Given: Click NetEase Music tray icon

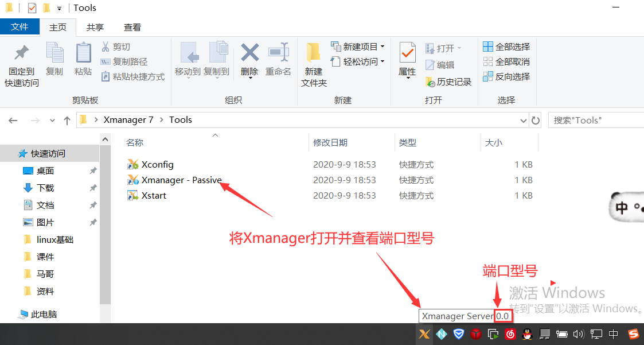Looking at the screenshot, I should (x=510, y=334).
